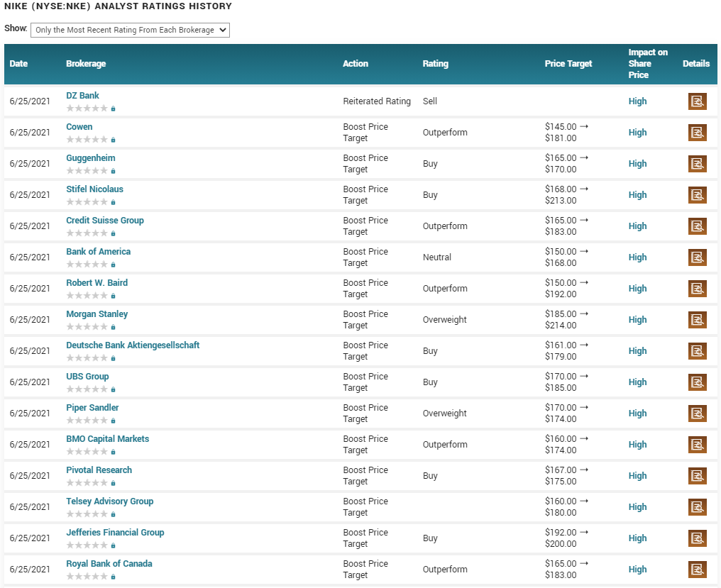Click High impact link in Morgan Stanley row

tap(637, 320)
